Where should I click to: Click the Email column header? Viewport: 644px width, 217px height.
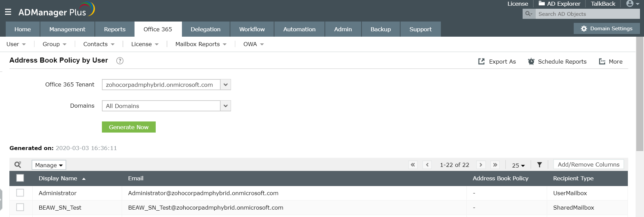coord(136,178)
